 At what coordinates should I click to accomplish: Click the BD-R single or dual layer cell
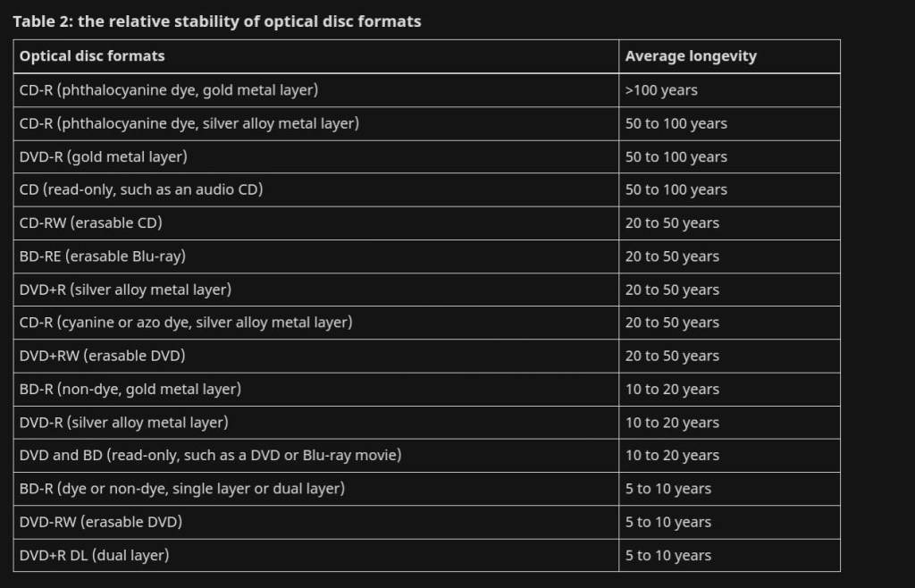tap(182, 489)
